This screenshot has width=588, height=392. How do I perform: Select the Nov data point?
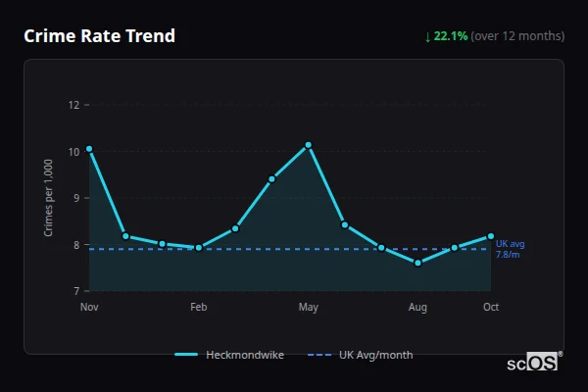pyautogui.click(x=89, y=149)
